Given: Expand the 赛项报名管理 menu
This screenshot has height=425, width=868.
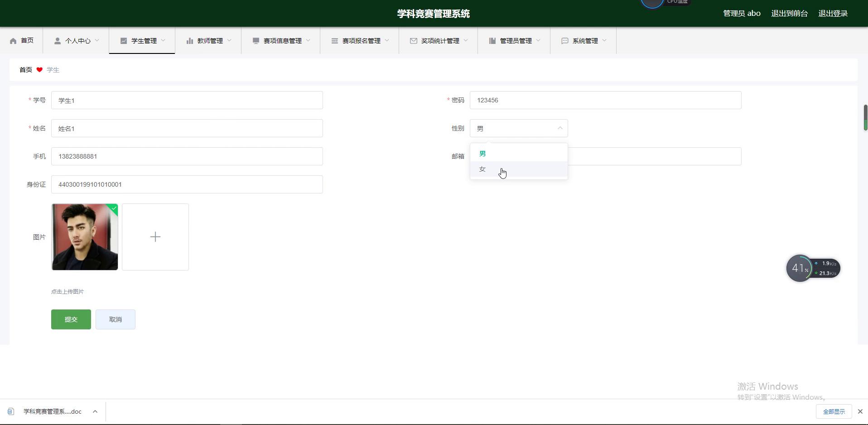Looking at the screenshot, I should (x=361, y=41).
